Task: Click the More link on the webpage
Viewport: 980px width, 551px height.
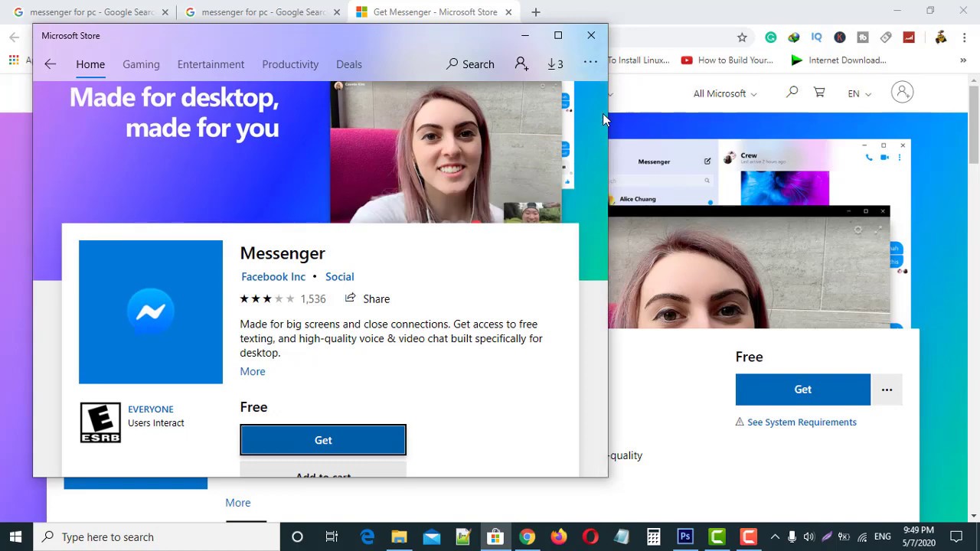Action: (237, 503)
